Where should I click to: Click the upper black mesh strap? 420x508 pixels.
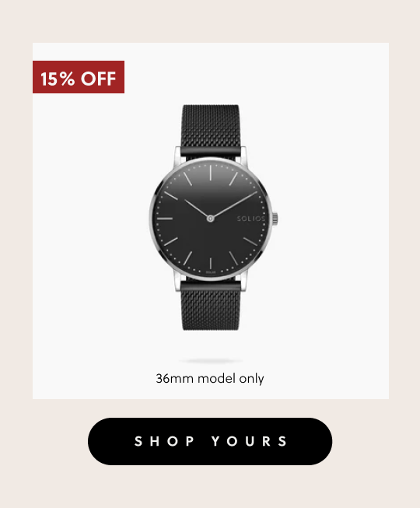[x=211, y=129]
